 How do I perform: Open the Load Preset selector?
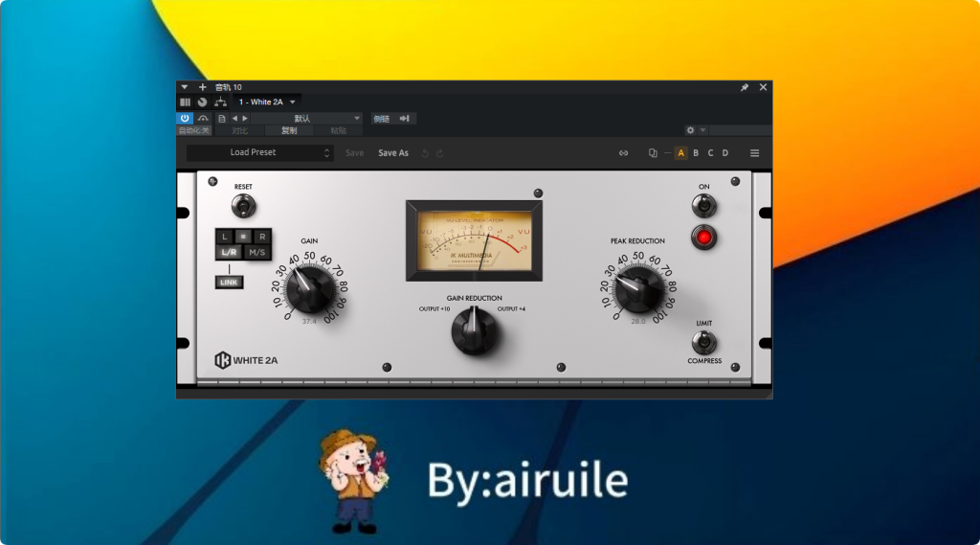[260, 152]
